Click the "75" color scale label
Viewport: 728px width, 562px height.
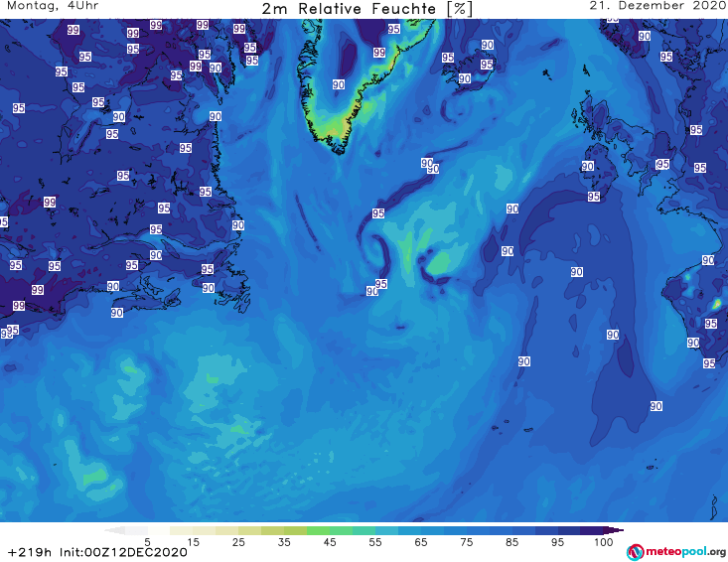pyautogui.click(x=466, y=542)
